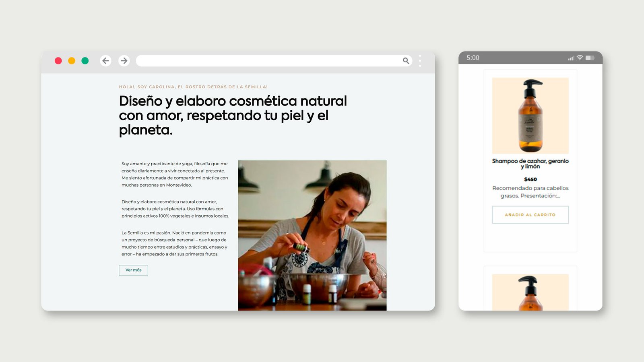This screenshot has width=644, height=362.
Task: Click the magnifier search icon in address bar
Action: [406, 61]
